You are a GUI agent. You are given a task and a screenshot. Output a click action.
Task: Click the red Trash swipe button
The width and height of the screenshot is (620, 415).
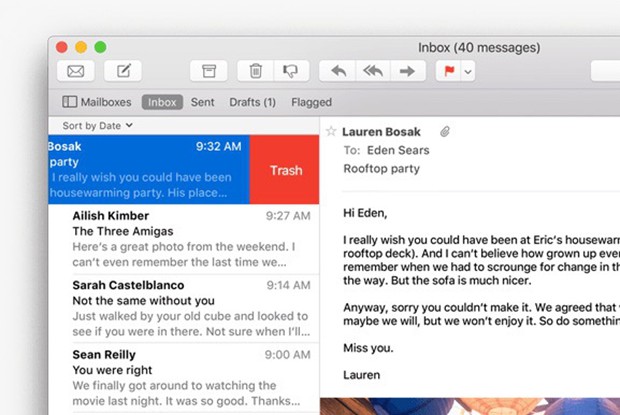click(x=284, y=170)
